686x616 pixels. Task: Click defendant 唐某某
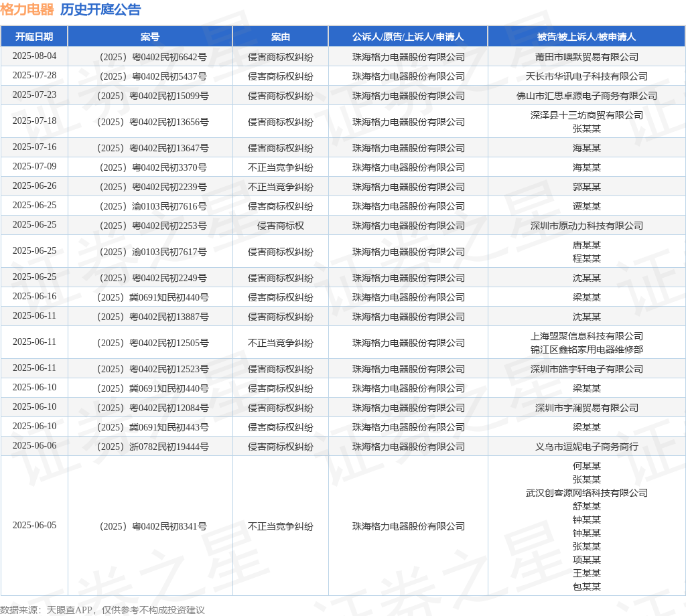coord(586,245)
